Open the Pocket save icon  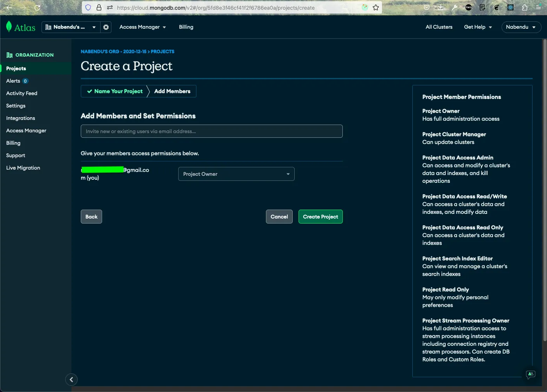pos(427,7)
